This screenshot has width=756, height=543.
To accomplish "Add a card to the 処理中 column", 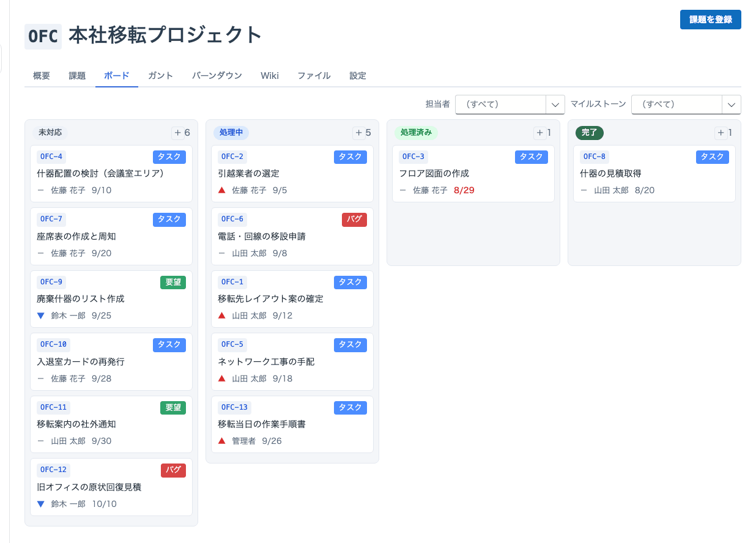I will point(359,133).
